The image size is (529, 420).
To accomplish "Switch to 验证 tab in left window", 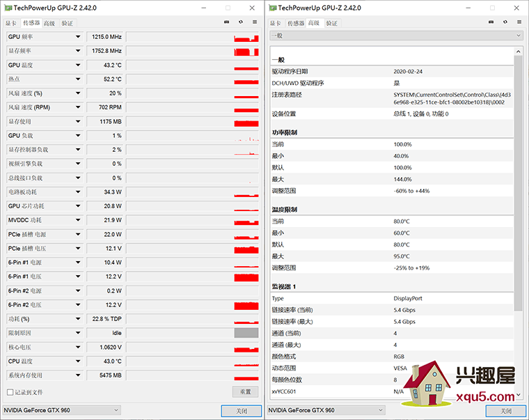I will [68, 23].
